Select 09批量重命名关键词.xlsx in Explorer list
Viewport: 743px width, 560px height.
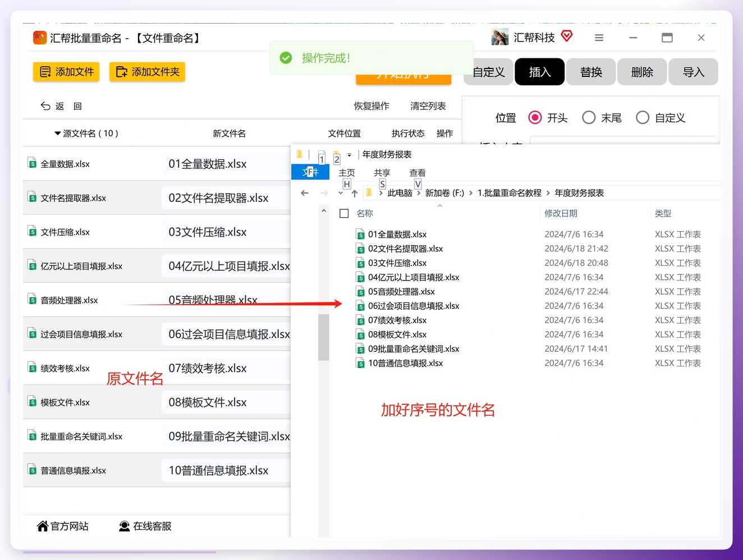(414, 349)
